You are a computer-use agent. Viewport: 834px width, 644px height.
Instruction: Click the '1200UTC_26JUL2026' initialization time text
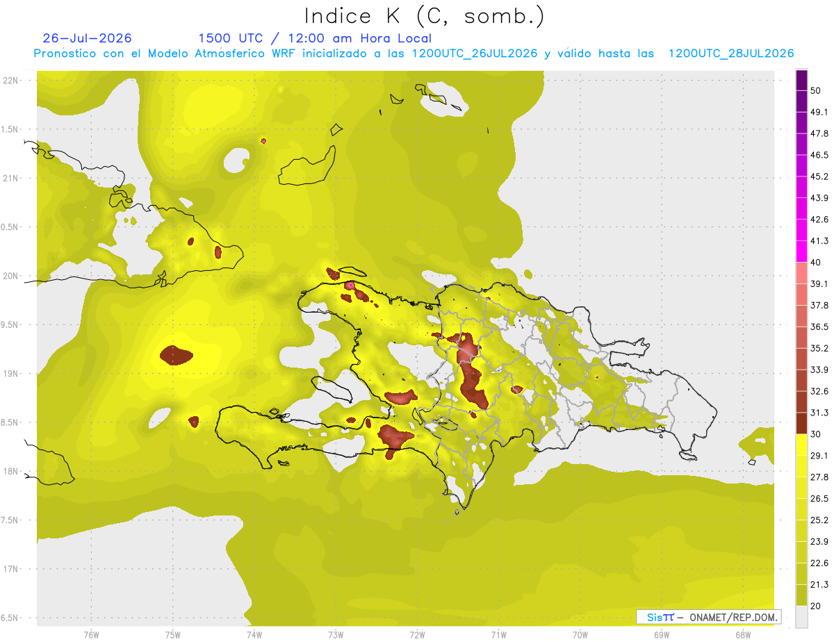coord(475,54)
